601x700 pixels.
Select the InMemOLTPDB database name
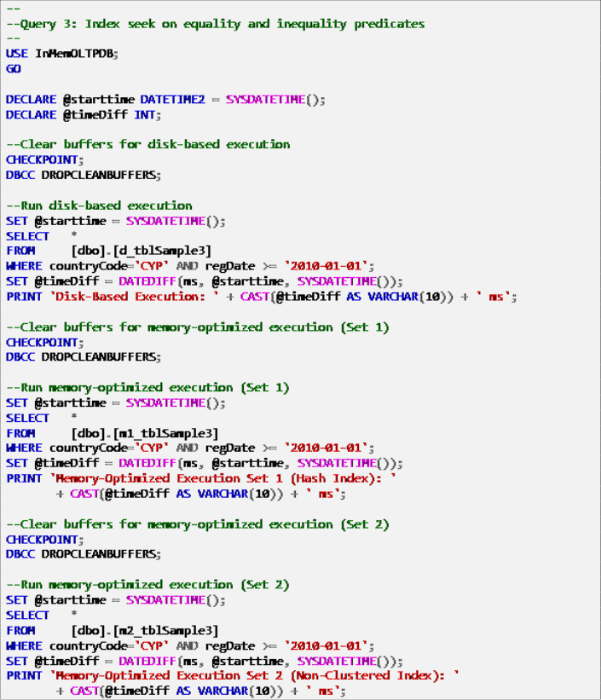click(74, 54)
